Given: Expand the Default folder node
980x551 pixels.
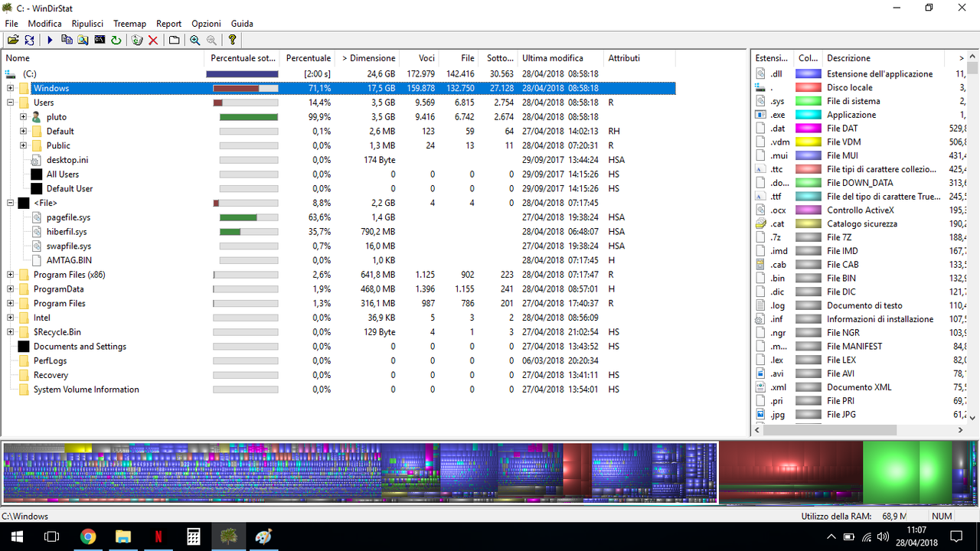Looking at the screenshot, I should click(x=24, y=131).
